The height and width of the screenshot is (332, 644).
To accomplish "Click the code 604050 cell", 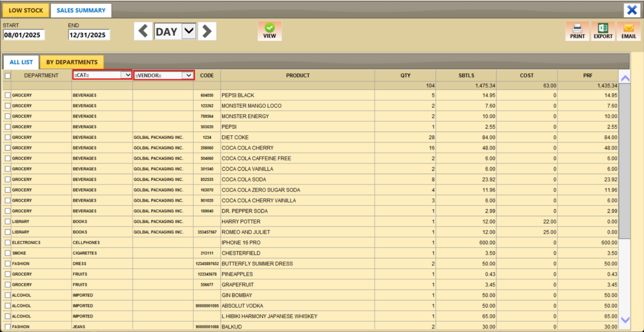I will (207, 95).
